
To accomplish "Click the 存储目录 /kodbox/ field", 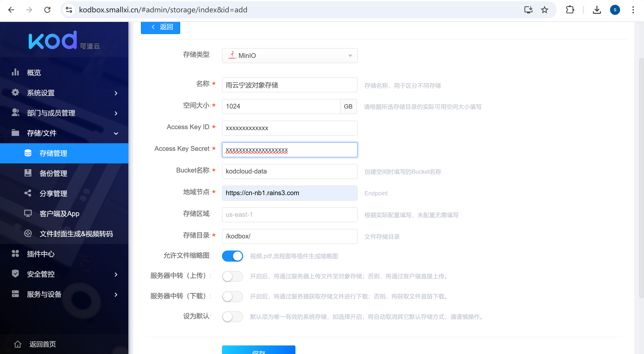I will pyautogui.click(x=290, y=236).
